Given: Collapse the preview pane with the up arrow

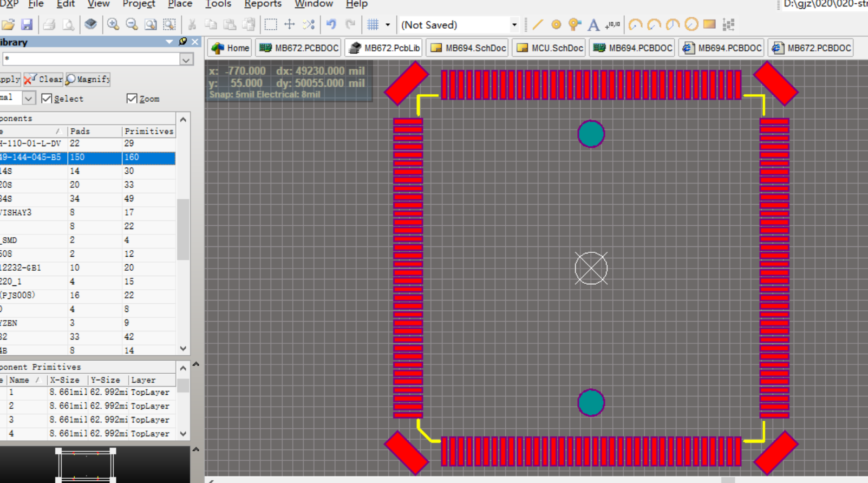Looking at the screenshot, I should point(196,449).
